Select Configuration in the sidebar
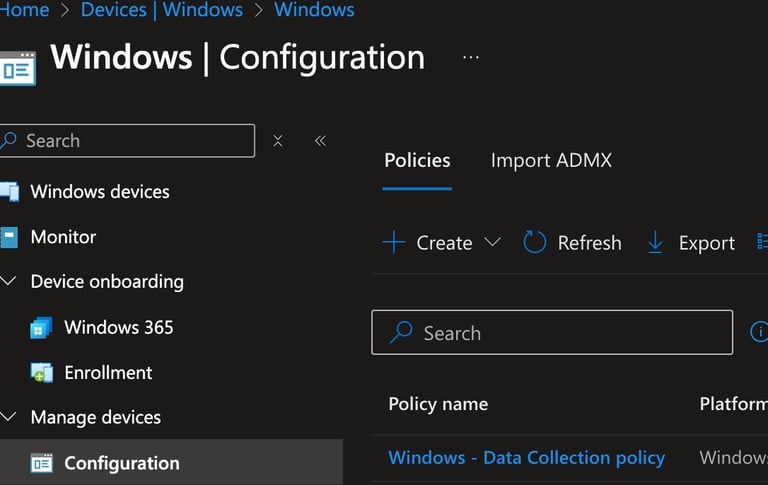The height and width of the screenshot is (485, 768). point(171,463)
